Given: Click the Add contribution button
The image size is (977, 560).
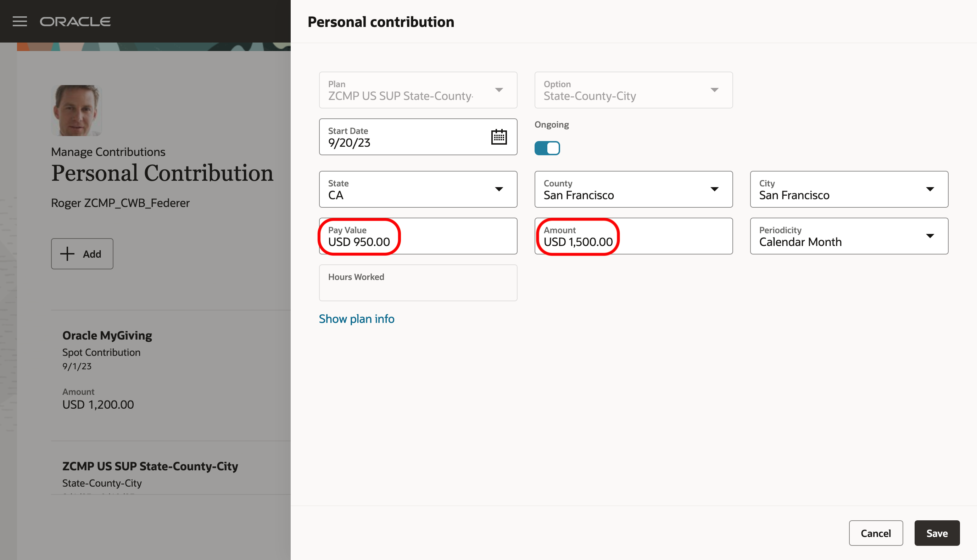Looking at the screenshot, I should click(82, 254).
